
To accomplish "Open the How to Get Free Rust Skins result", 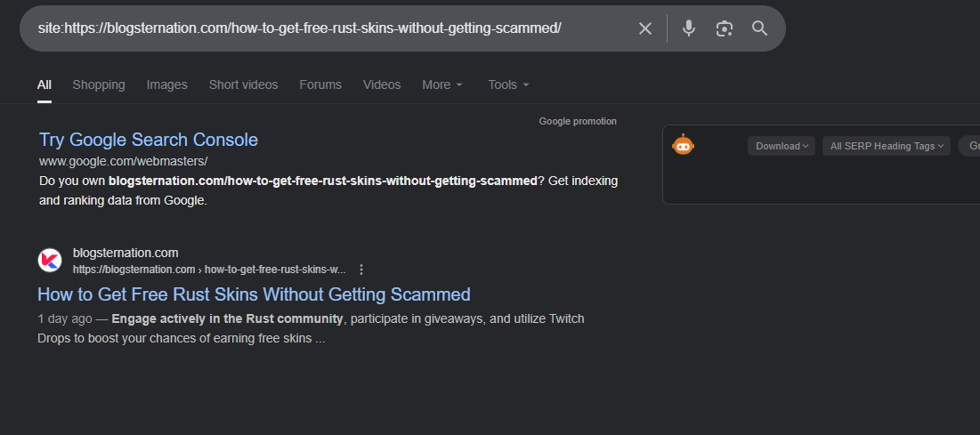I will [254, 294].
